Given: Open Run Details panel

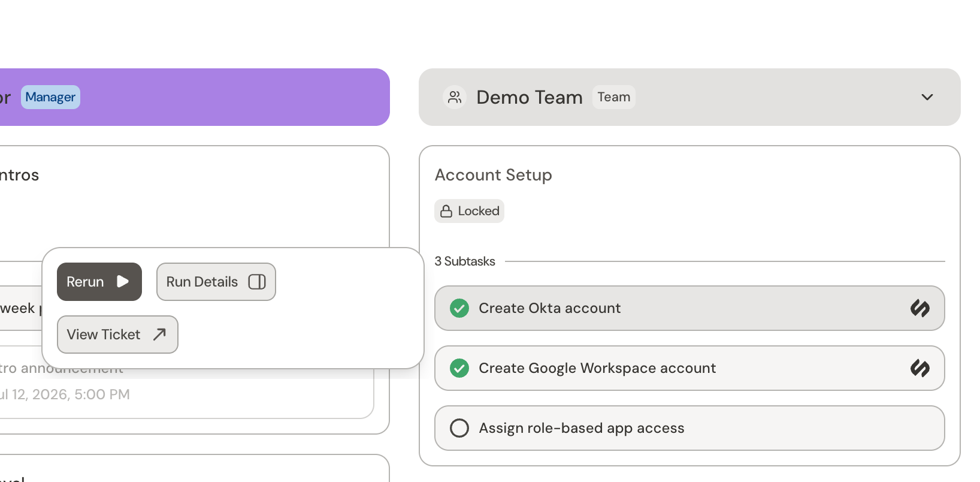Looking at the screenshot, I should point(216,282).
